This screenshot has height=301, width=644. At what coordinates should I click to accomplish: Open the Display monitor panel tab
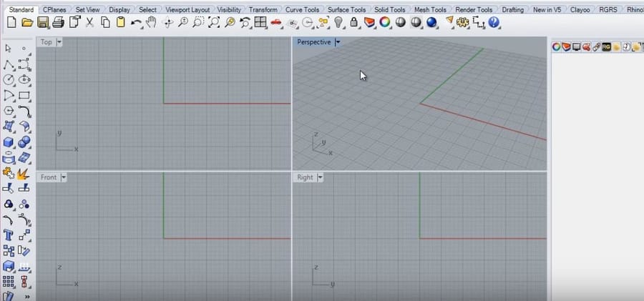pos(576,46)
